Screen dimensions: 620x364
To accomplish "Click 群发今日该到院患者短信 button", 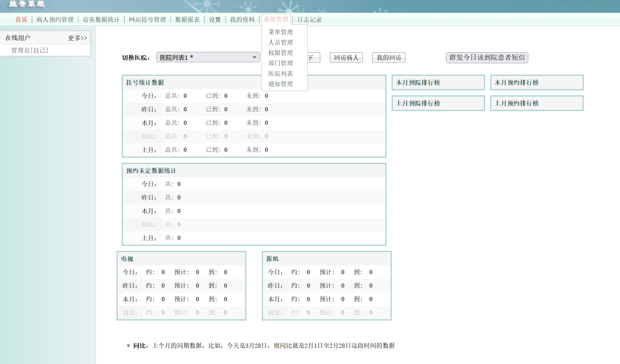I will [x=487, y=58].
